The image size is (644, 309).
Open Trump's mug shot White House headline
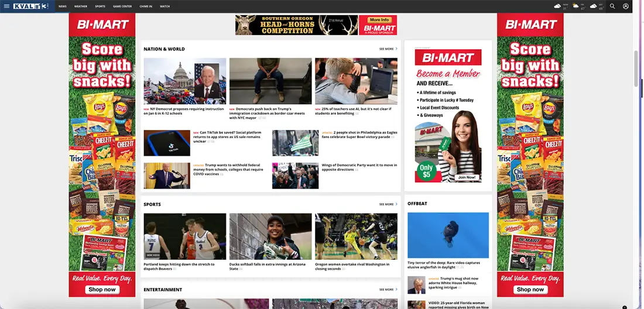click(454, 282)
